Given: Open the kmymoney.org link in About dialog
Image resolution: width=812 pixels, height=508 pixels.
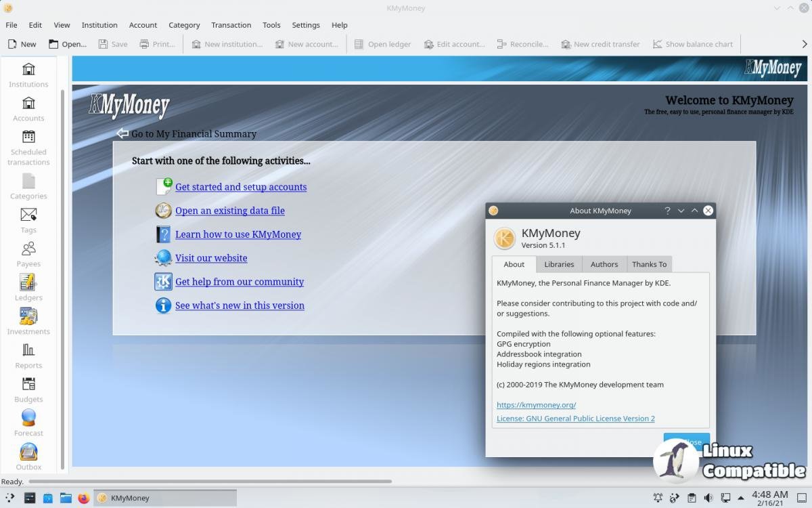Looking at the screenshot, I should [x=536, y=405].
